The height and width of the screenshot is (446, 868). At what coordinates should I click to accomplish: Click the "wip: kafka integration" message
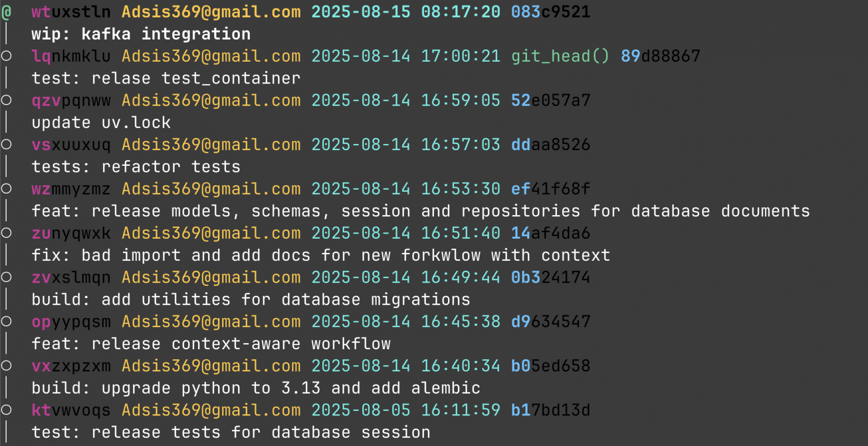point(141,34)
